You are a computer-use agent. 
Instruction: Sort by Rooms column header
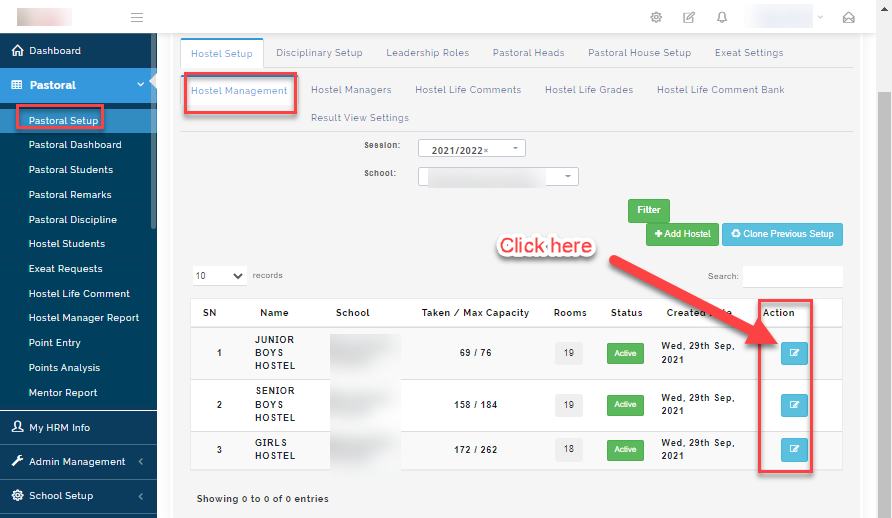(x=570, y=313)
